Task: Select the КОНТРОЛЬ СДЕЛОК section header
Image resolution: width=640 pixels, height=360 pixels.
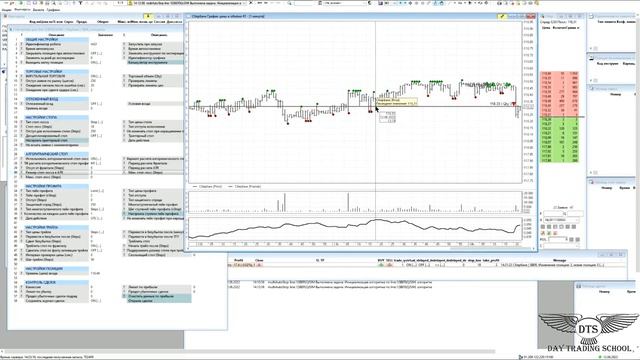Action: pyautogui.click(x=56, y=282)
